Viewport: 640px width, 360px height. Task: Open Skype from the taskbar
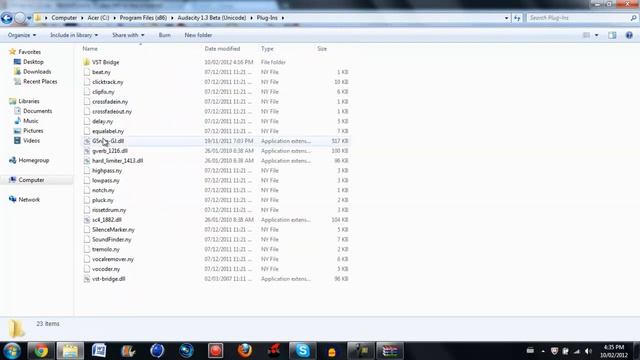303,351
